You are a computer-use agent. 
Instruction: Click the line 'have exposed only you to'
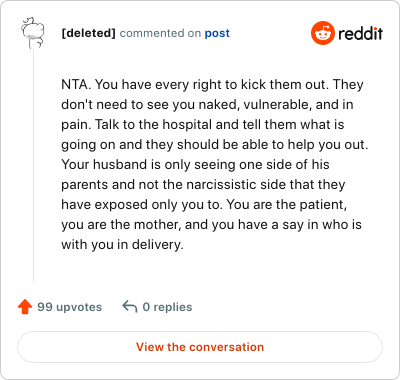tap(204, 205)
